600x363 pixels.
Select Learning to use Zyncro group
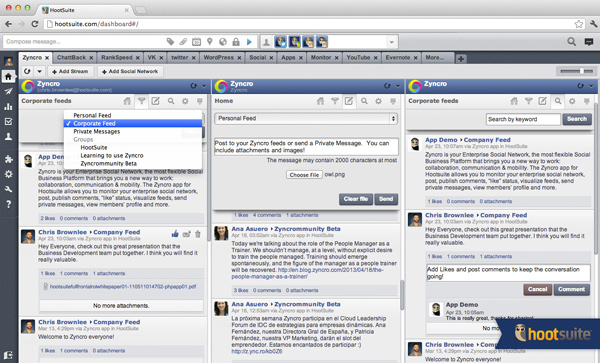pos(133,155)
